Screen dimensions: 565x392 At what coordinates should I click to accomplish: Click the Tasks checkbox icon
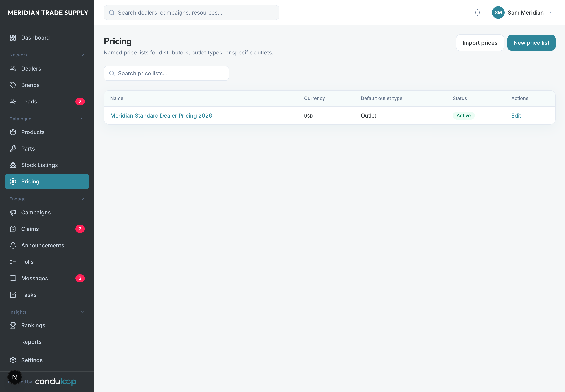click(x=13, y=295)
